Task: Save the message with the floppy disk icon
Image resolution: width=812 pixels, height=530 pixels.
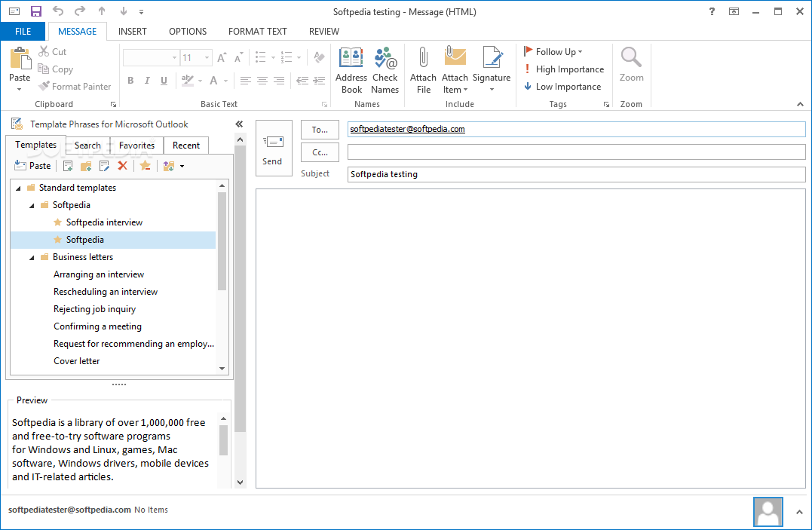Action: pyautogui.click(x=35, y=11)
